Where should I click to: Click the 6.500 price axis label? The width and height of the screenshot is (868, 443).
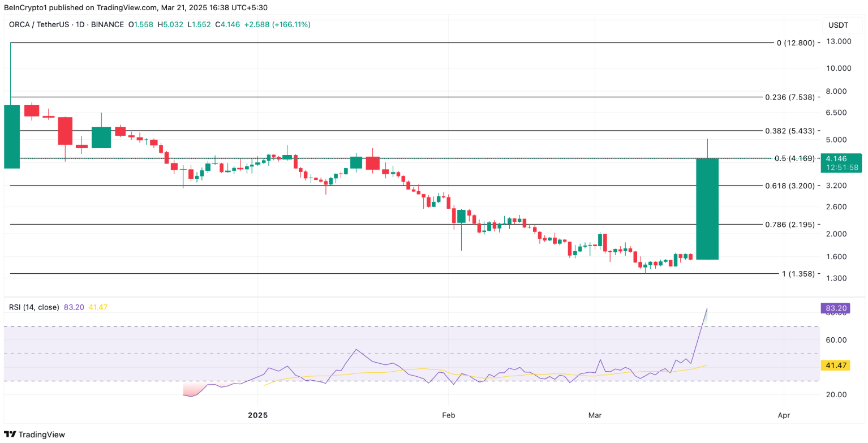point(837,113)
